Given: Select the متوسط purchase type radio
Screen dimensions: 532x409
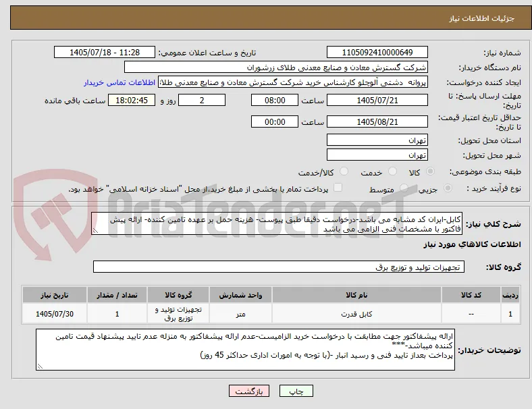Looking at the screenshot, I should 404,188.
